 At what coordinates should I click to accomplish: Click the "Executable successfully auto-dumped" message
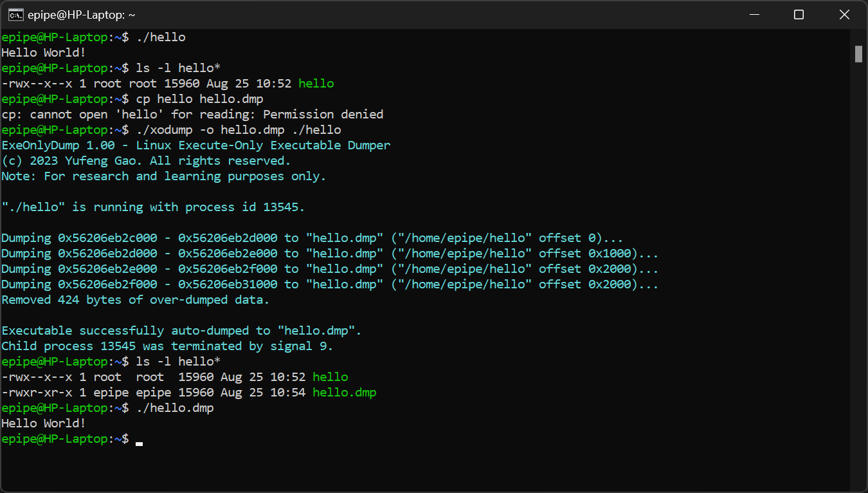coord(181,331)
